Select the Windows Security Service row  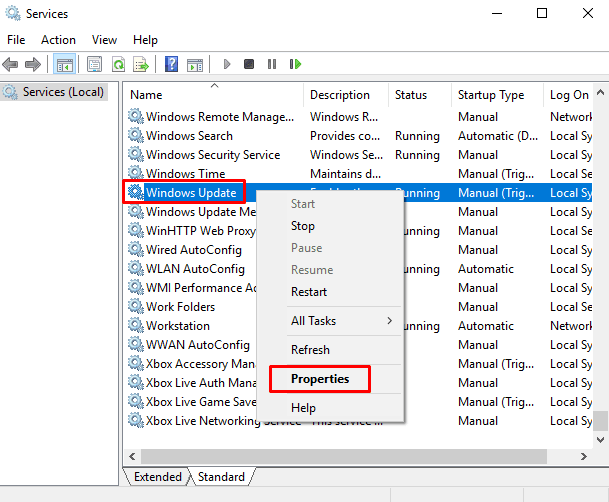359,155
